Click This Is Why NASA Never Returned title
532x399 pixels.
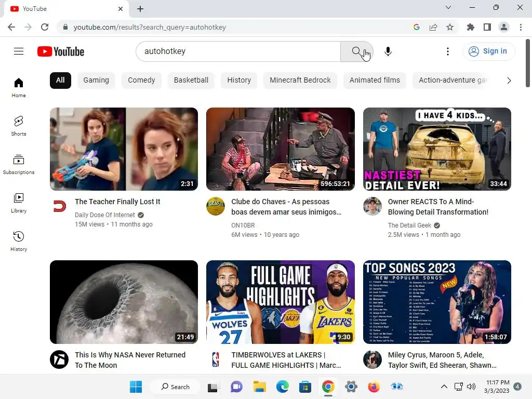(130, 360)
